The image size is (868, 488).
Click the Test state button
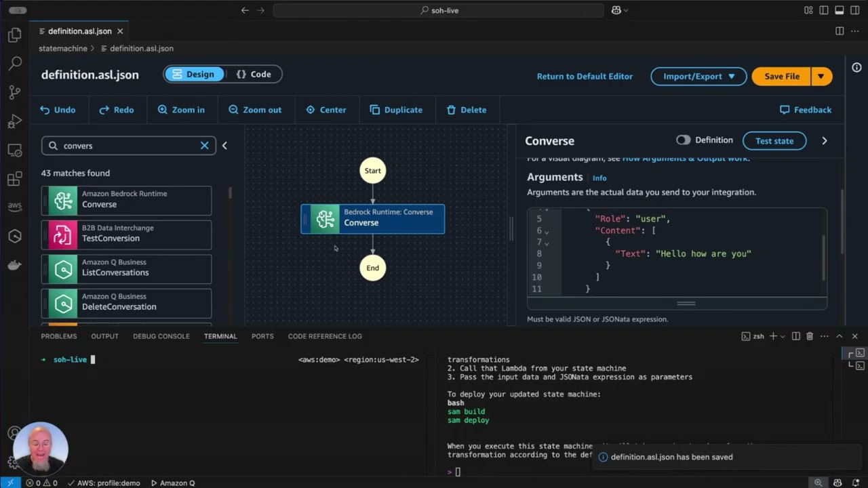(774, 141)
